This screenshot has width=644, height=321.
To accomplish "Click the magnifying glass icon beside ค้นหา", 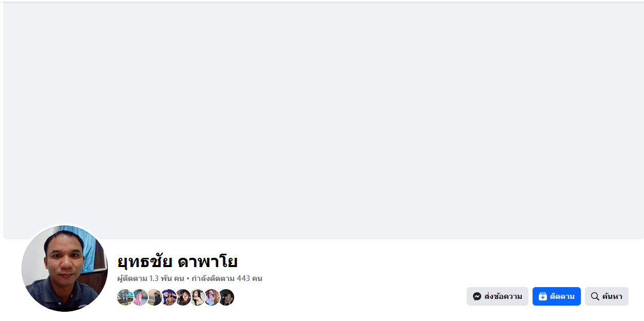I will coord(595,296).
